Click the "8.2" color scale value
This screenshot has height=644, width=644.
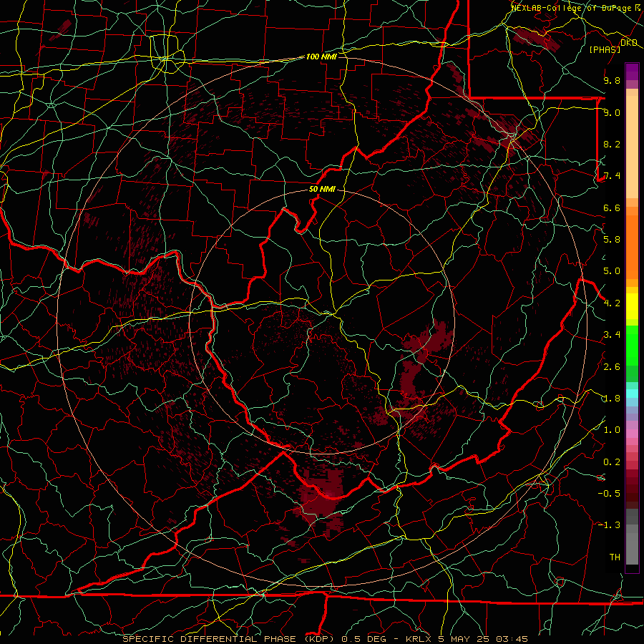point(612,144)
